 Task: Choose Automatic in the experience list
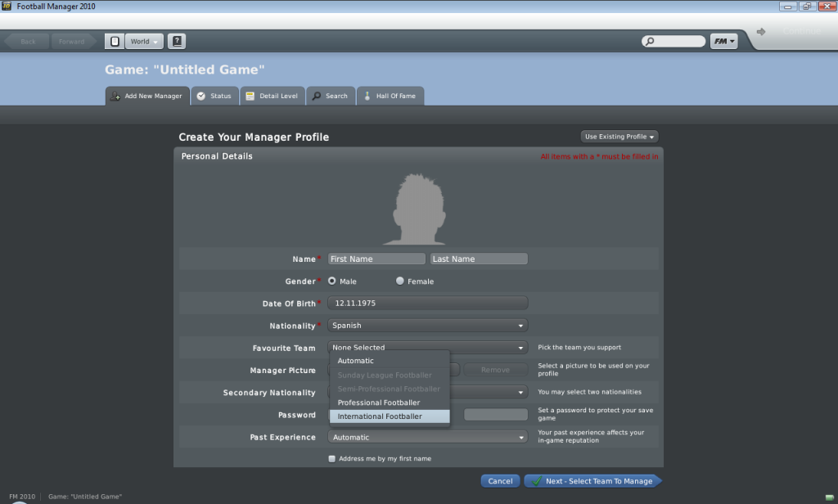click(390, 361)
